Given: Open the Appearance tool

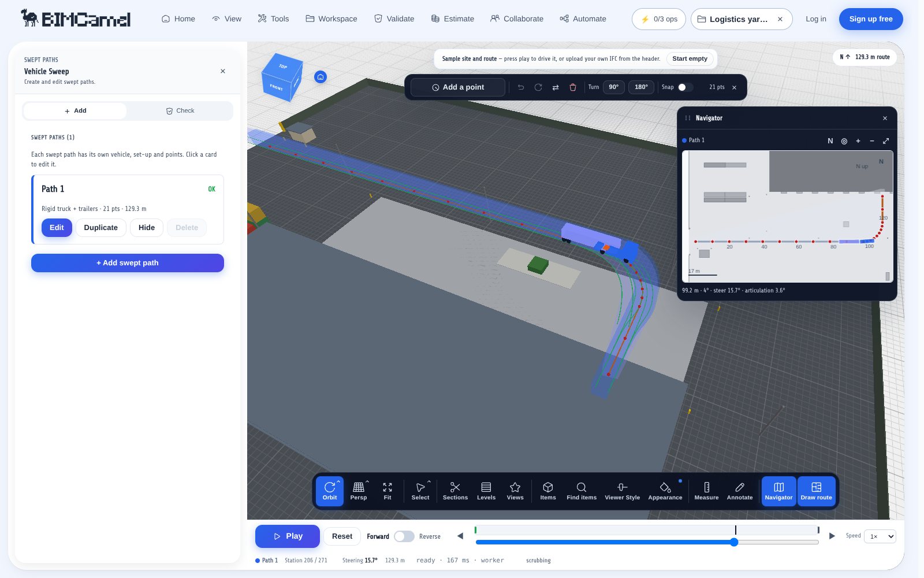Looking at the screenshot, I should tap(665, 491).
